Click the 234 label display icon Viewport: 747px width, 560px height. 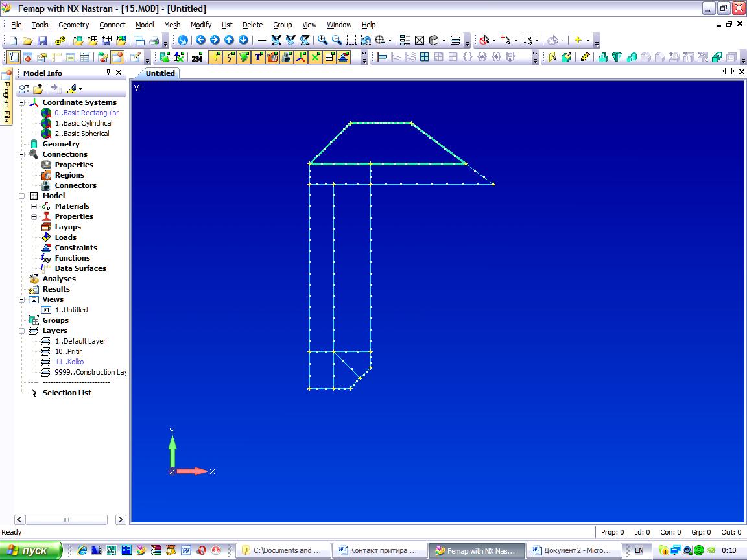click(196, 58)
